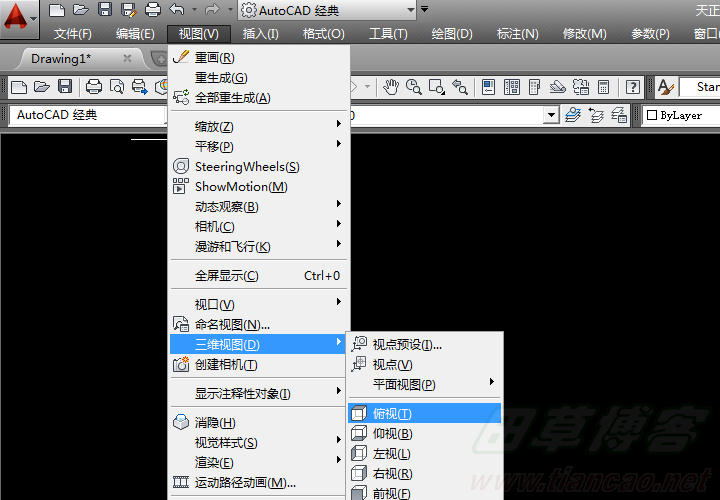This screenshot has width=720, height=500.
Task: Select the Pan hand tool
Action: [391, 87]
